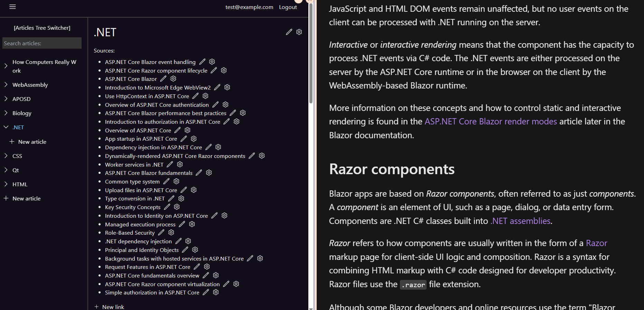Click the Logout link
The width and height of the screenshot is (644, 310).
[x=288, y=7]
